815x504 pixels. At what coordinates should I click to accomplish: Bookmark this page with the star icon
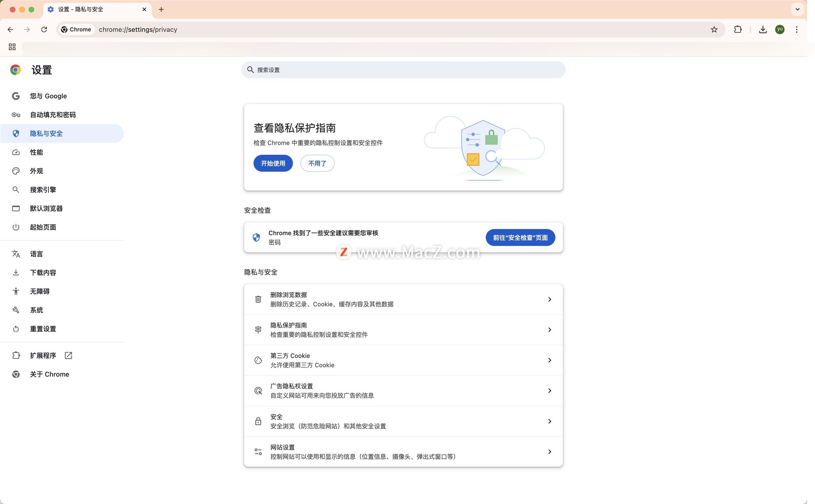[714, 29]
